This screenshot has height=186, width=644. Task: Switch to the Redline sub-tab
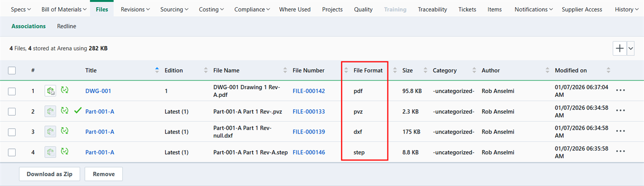pyautogui.click(x=66, y=26)
